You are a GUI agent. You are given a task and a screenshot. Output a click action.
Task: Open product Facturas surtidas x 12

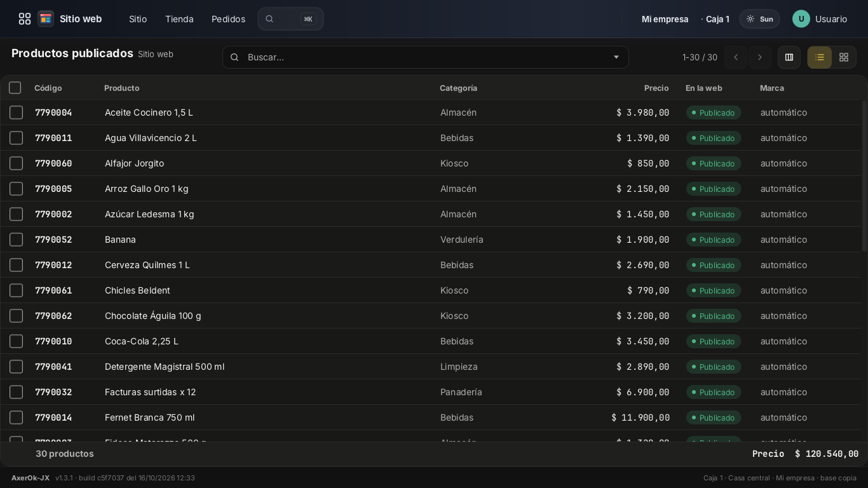click(151, 392)
